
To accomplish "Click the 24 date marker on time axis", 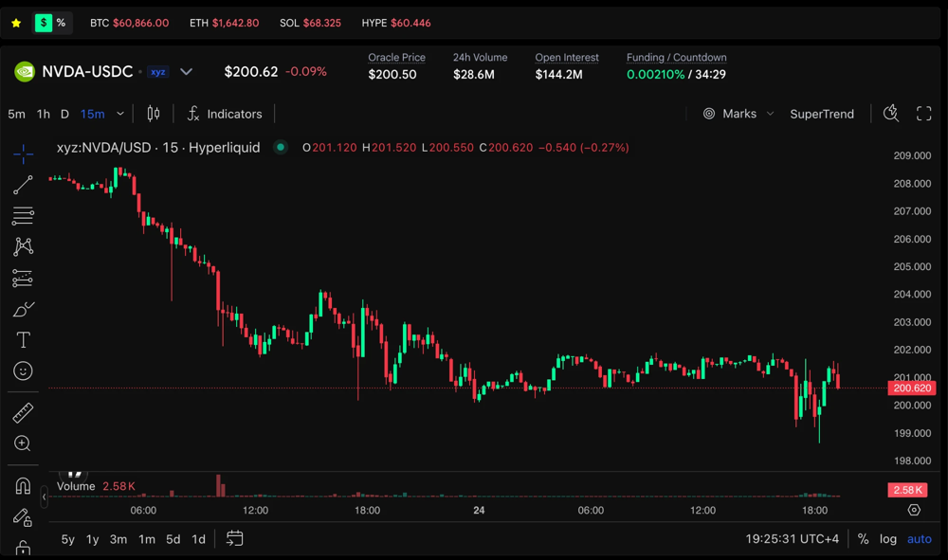I will 479,511.
